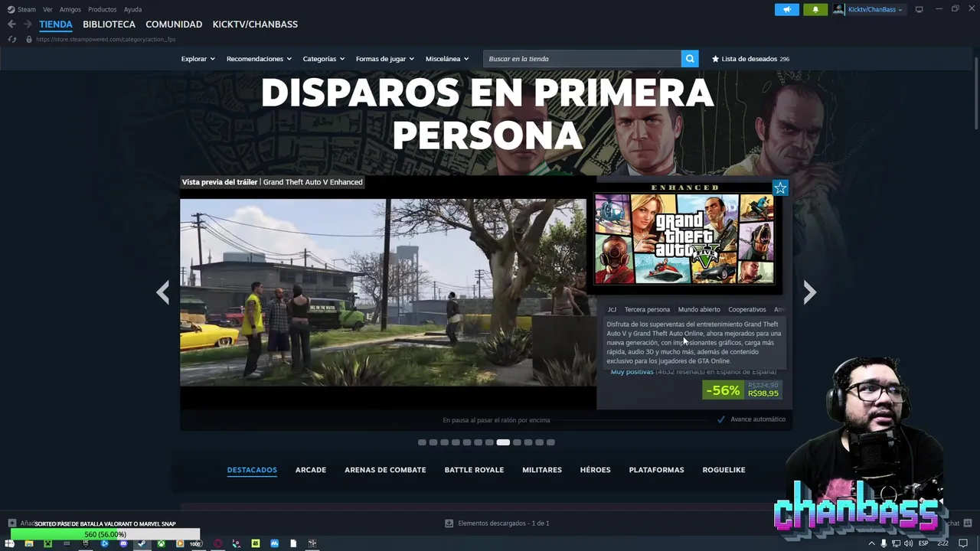The image size is (980, 551).
Task: Expand the Categorías dropdown
Action: [x=324, y=59]
